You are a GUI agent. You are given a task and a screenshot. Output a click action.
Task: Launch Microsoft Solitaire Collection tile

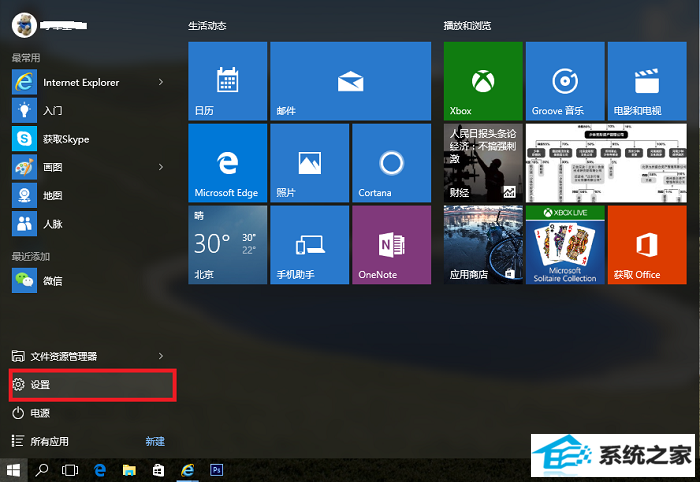click(x=565, y=245)
